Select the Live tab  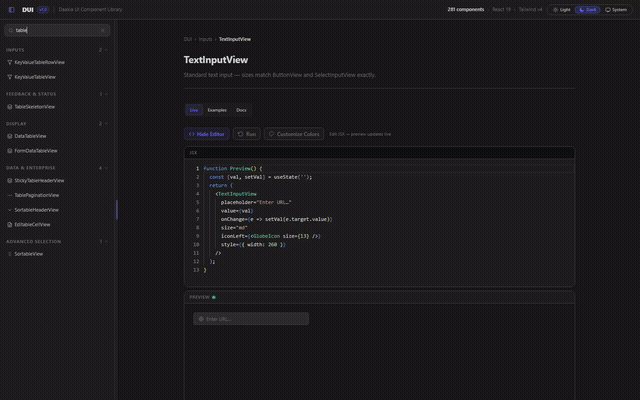194,110
